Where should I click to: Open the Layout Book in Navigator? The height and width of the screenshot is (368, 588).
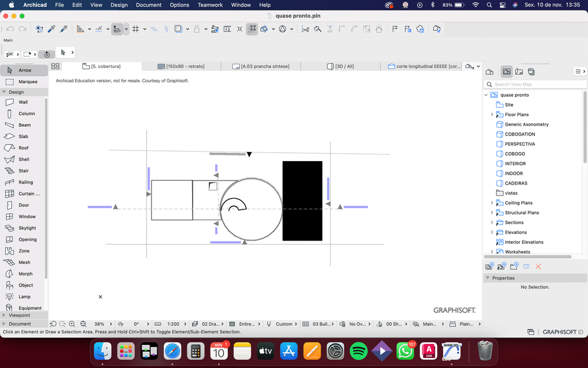tap(519, 71)
